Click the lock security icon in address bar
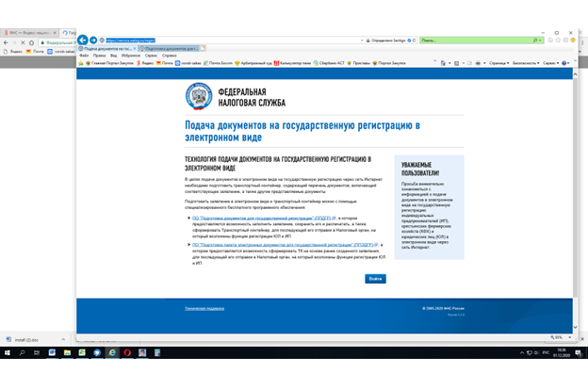Screen dimensions: 588x389 (x=367, y=41)
